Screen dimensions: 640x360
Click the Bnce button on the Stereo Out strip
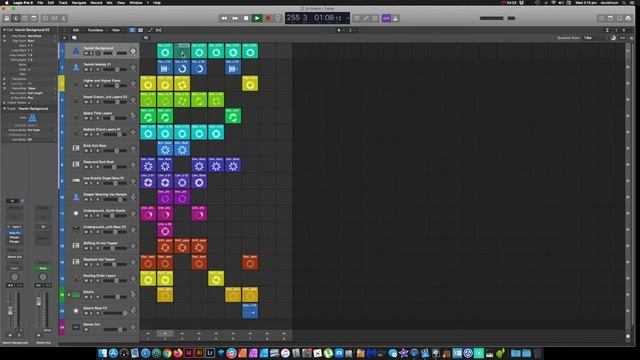point(47,330)
